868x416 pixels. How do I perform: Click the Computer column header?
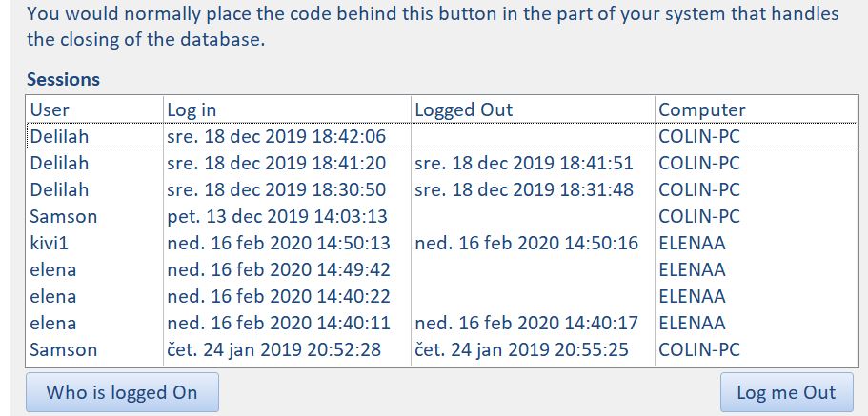click(701, 109)
